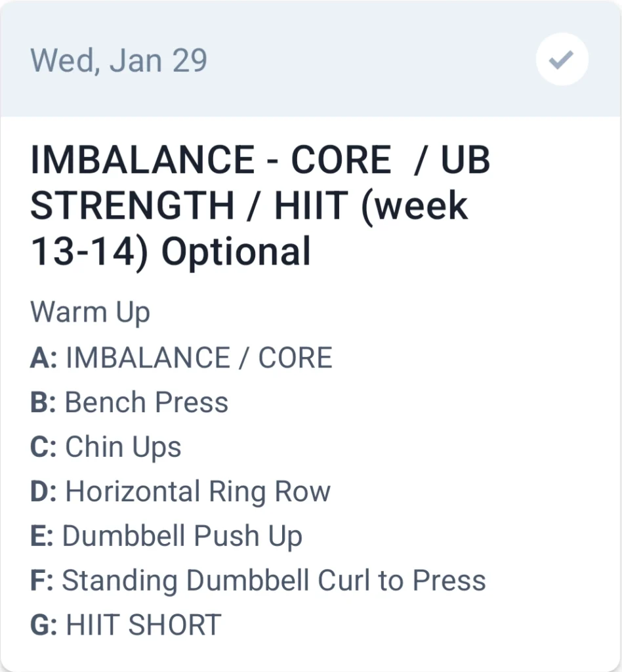The image size is (622, 672).
Task: Select the HIIT SHORT block
Action: point(144,625)
